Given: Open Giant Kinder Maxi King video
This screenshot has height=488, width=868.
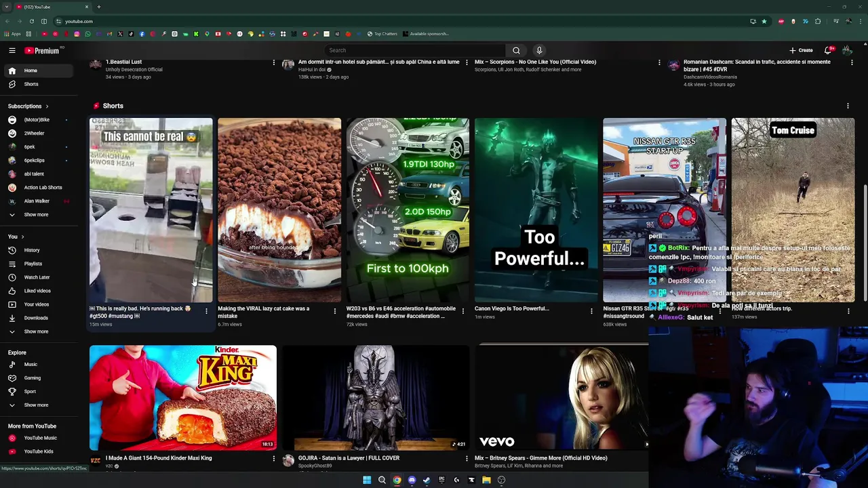Looking at the screenshot, I should 183,398.
